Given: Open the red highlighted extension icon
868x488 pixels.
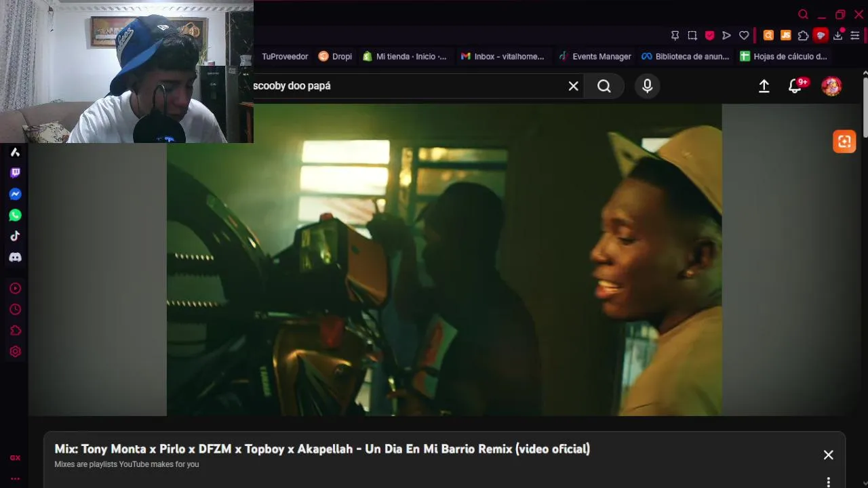Looking at the screenshot, I should (x=821, y=35).
